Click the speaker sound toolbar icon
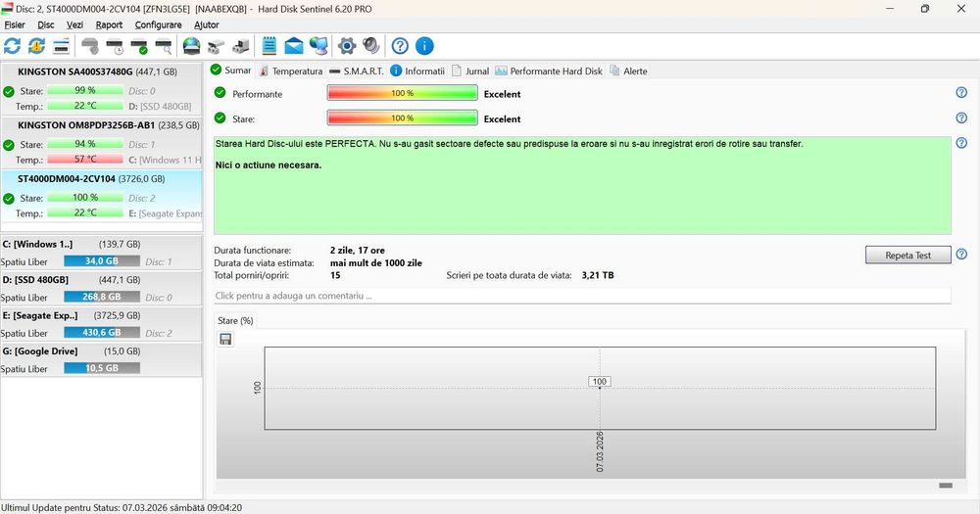The image size is (980, 514). click(371, 46)
